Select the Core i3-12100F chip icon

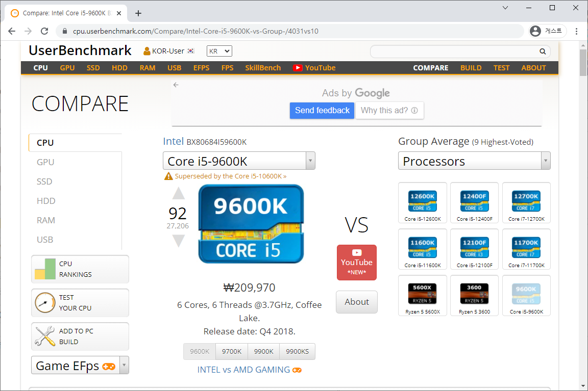pyautogui.click(x=474, y=248)
